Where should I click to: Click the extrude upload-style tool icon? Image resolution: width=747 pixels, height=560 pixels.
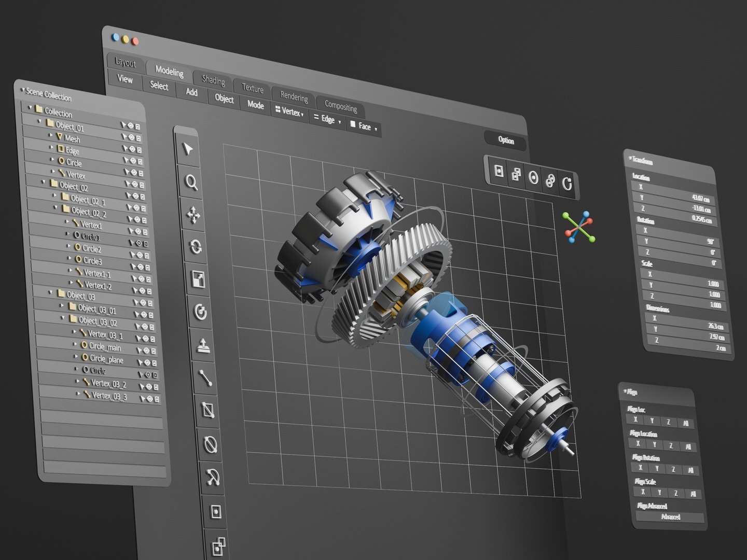(203, 345)
